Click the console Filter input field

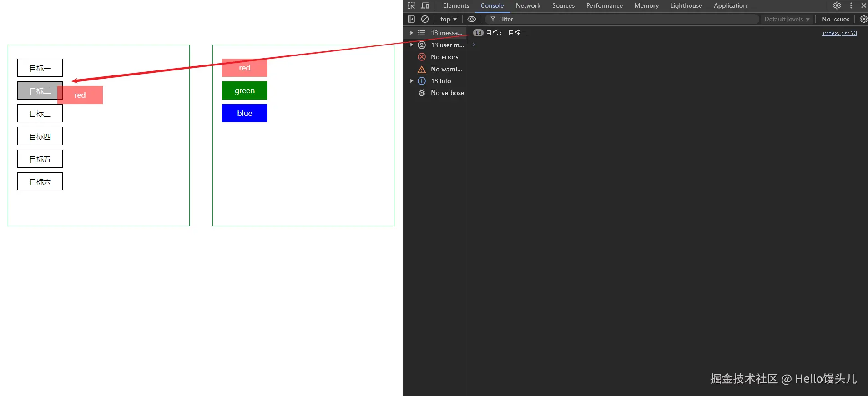tap(622, 19)
